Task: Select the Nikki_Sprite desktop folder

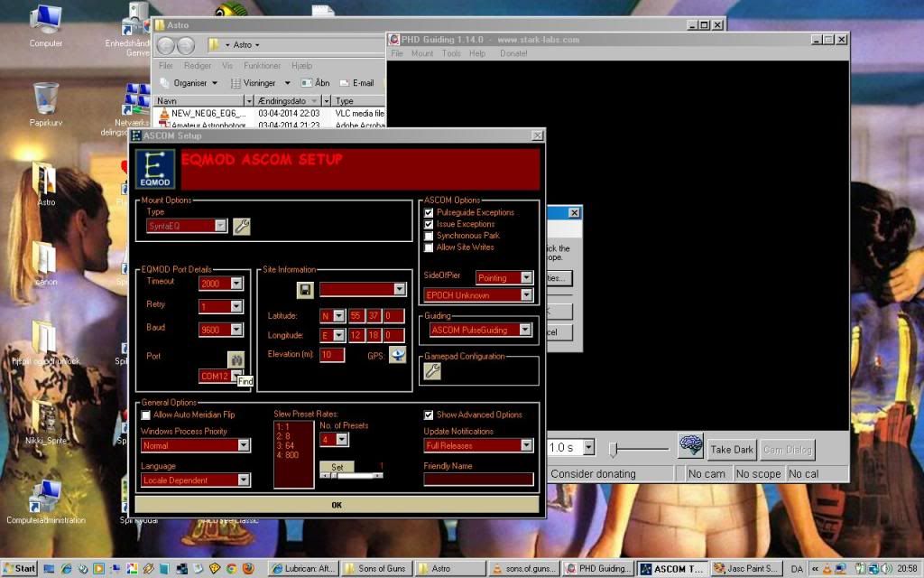Action: pos(45,423)
